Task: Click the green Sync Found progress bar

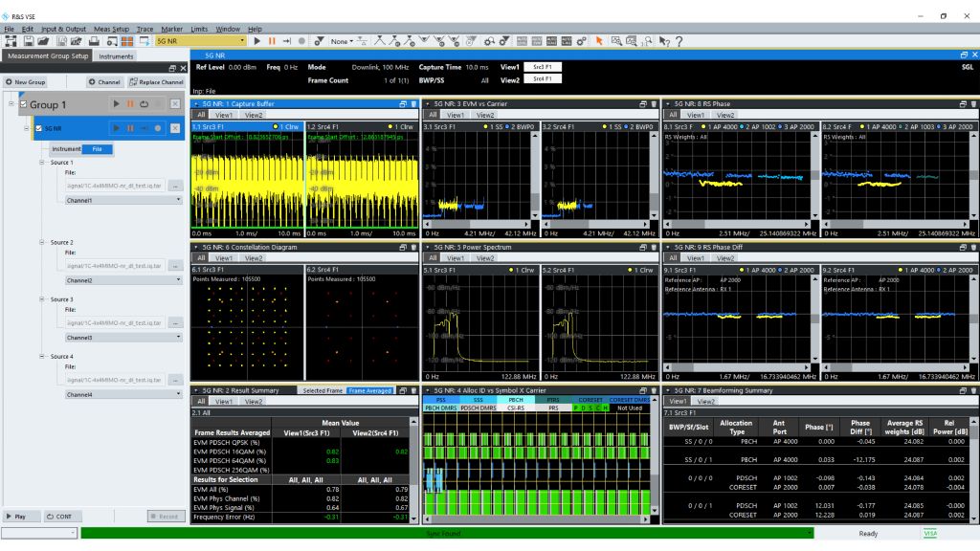Action: [447, 534]
